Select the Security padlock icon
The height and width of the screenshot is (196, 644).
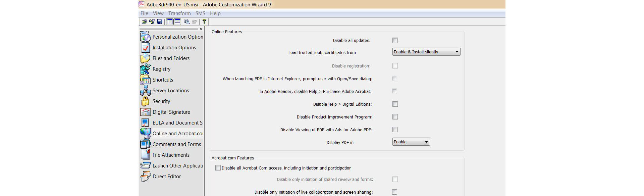click(x=145, y=101)
